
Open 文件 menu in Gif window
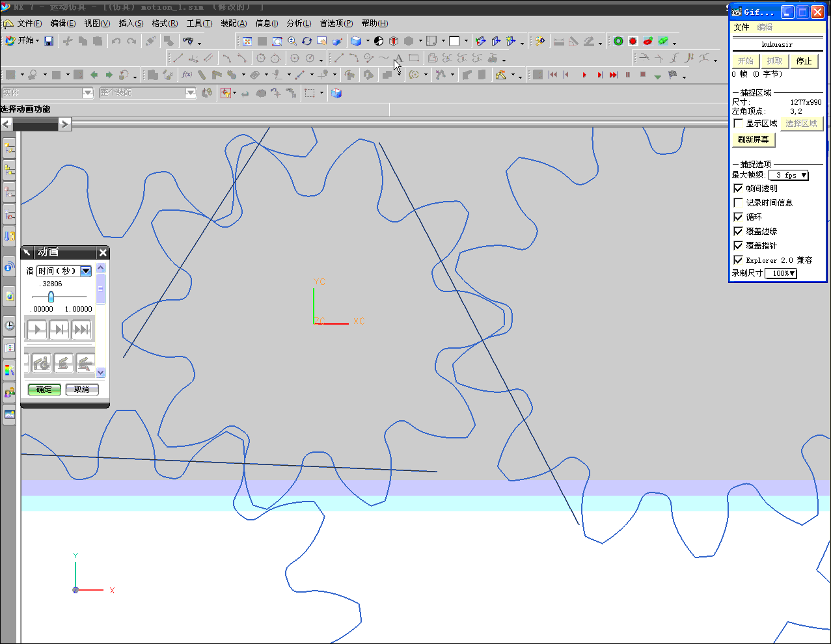[x=741, y=27]
